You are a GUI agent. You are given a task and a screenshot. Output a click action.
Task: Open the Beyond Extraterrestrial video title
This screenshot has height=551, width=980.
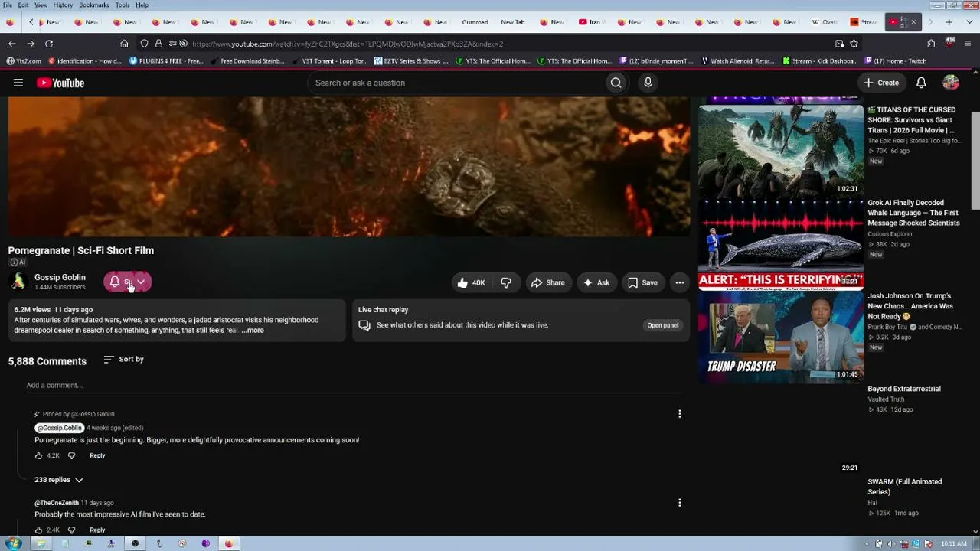[x=904, y=389]
